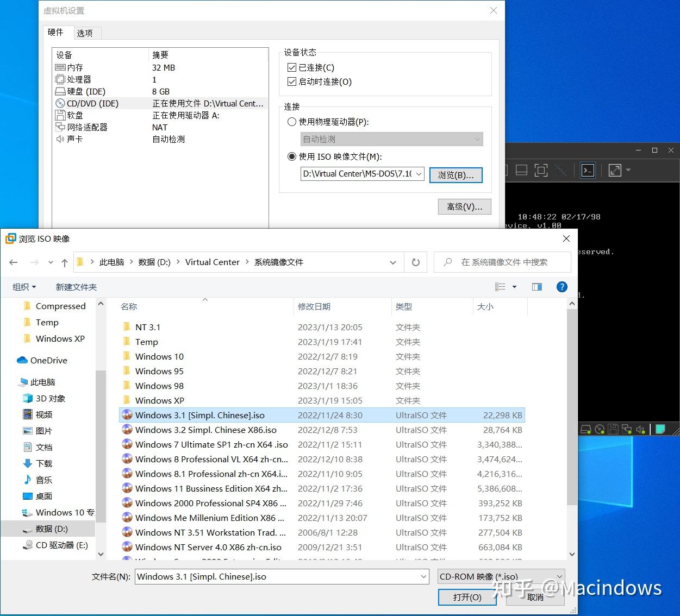Select 此电脑 in navigation pane

(x=36, y=382)
